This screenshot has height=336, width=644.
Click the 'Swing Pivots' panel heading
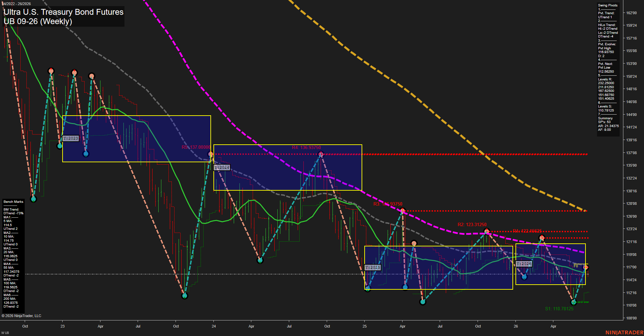click(x=607, y=5)
